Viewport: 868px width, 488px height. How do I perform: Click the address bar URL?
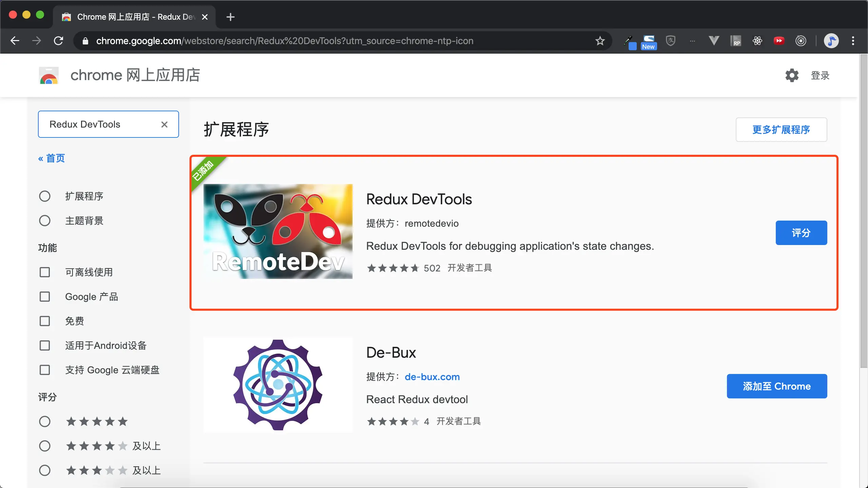point(285,41)
